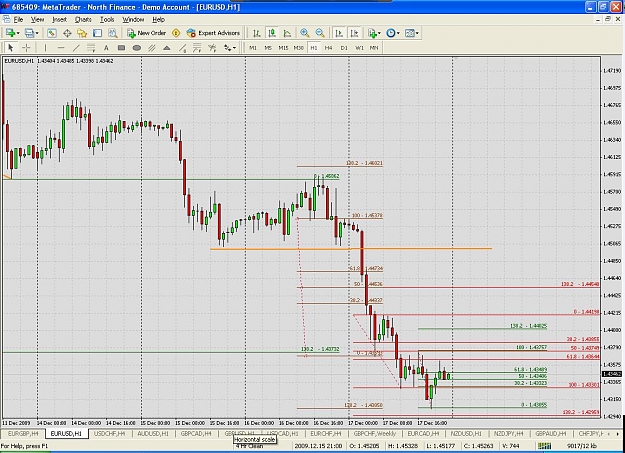Click the chart document icon left of File

point(6,19)
